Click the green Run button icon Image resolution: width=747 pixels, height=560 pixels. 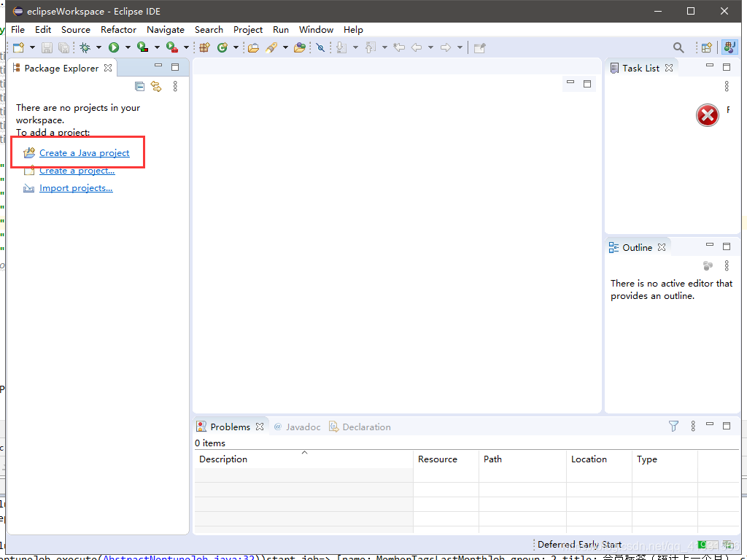(113, 47)
